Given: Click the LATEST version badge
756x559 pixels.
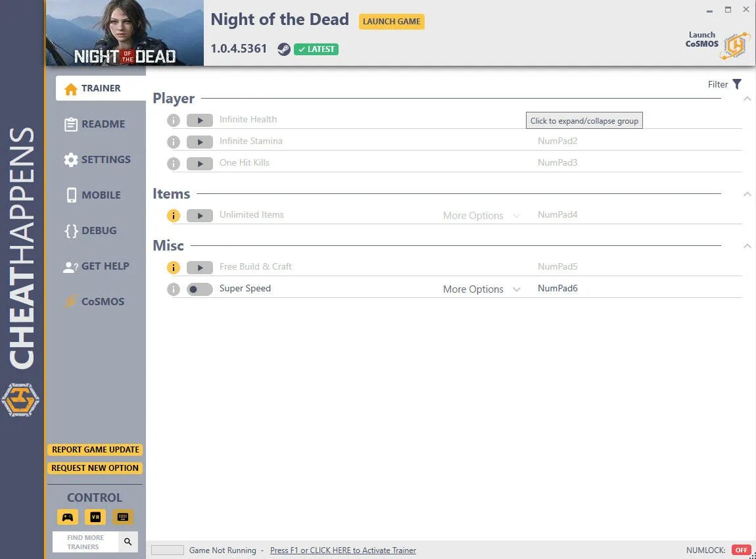Looking at the screenshot, I should point(316,49).
